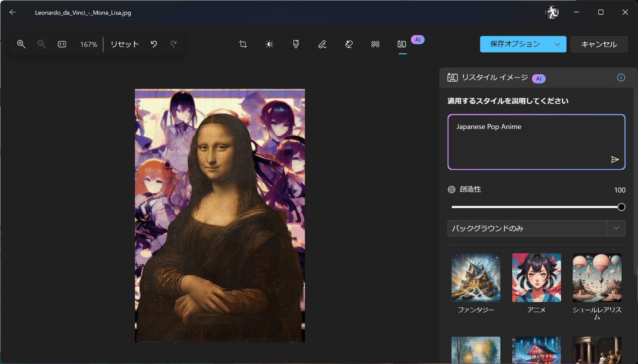Image resolution: width=638 pixels, height=364 pixels.
Task: Redo the last edit
Action: [x=174, y=44]
